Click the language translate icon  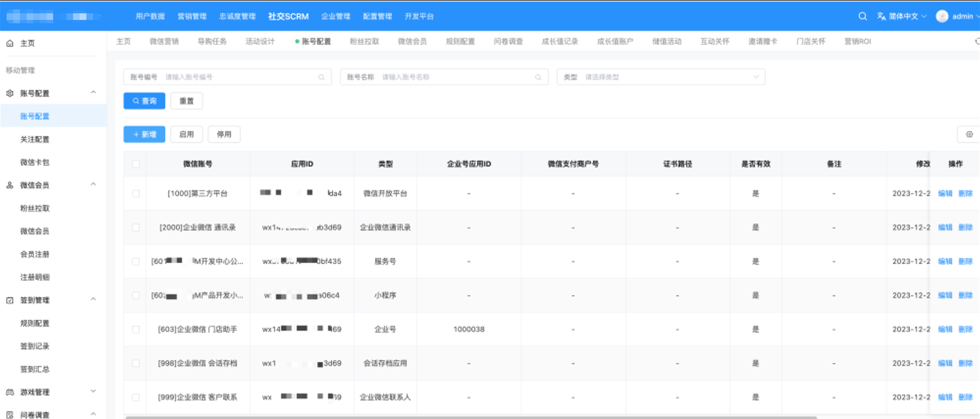881,16
